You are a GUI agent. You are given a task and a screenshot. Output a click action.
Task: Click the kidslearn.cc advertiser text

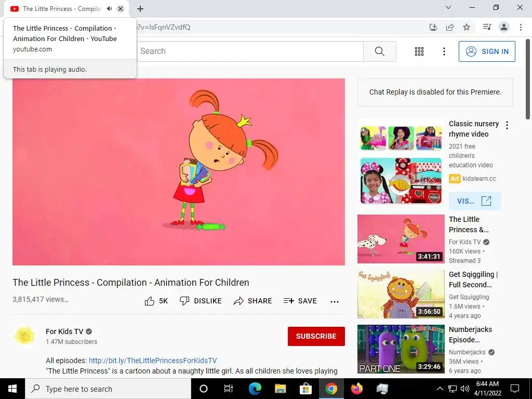[x=479, y=179]
